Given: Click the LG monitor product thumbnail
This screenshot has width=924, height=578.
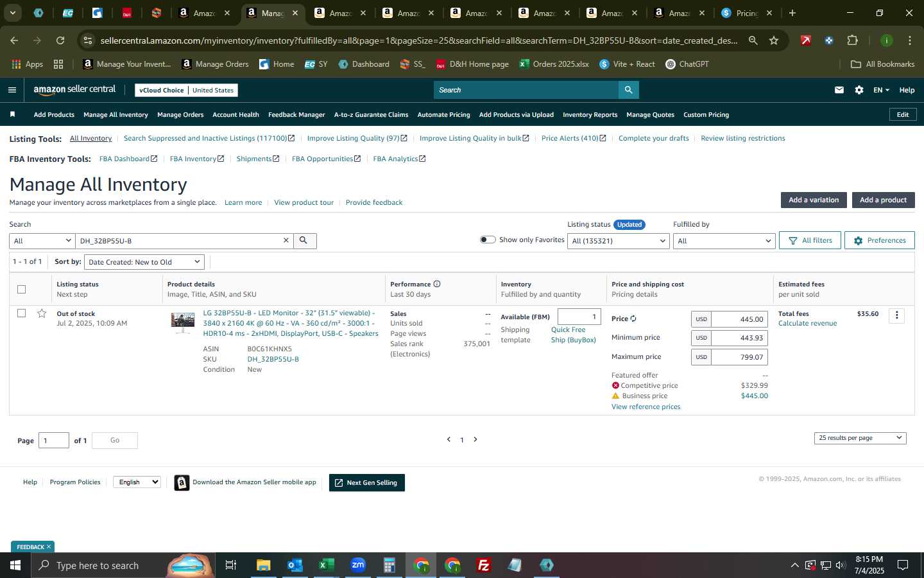Looking at the screenshot, I should [x=183, y=322].
